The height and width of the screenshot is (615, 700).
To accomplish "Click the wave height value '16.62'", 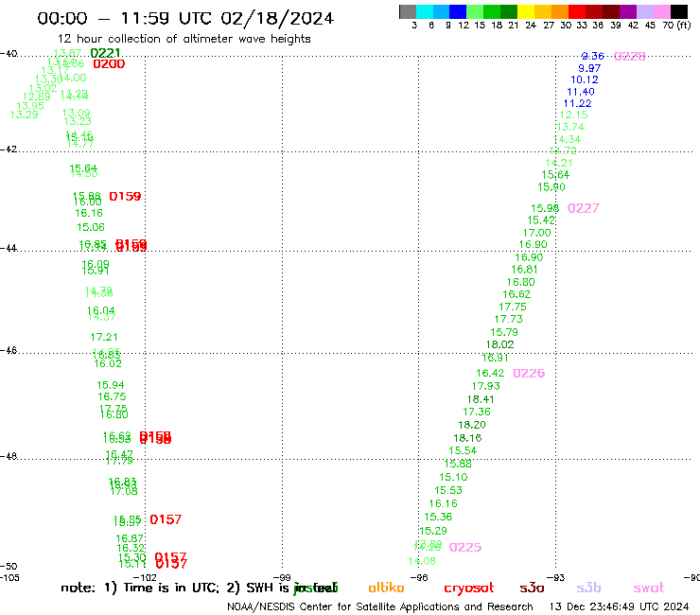I will [x=516, y=294].
